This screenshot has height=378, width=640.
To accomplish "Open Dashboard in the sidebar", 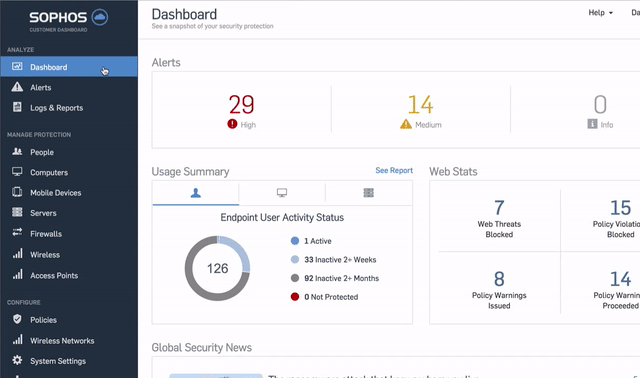I will [x=69, y=67].
